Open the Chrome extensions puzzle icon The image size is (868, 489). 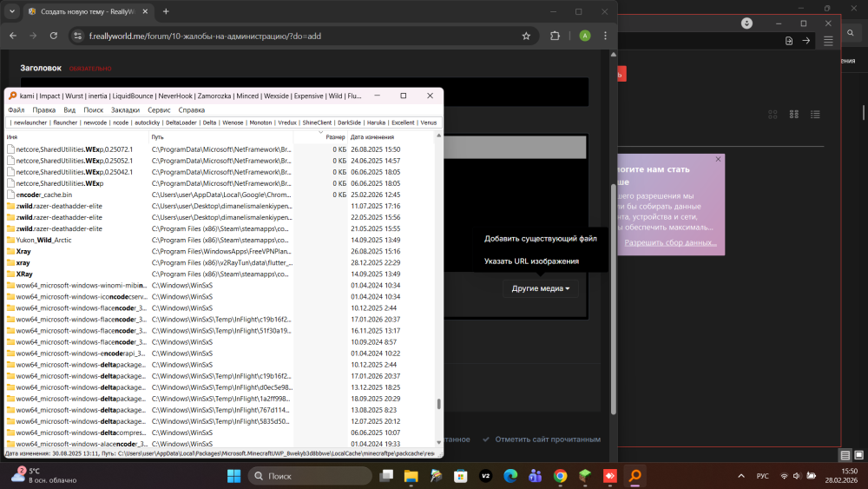pyautogui.click(x=555, y=36)
